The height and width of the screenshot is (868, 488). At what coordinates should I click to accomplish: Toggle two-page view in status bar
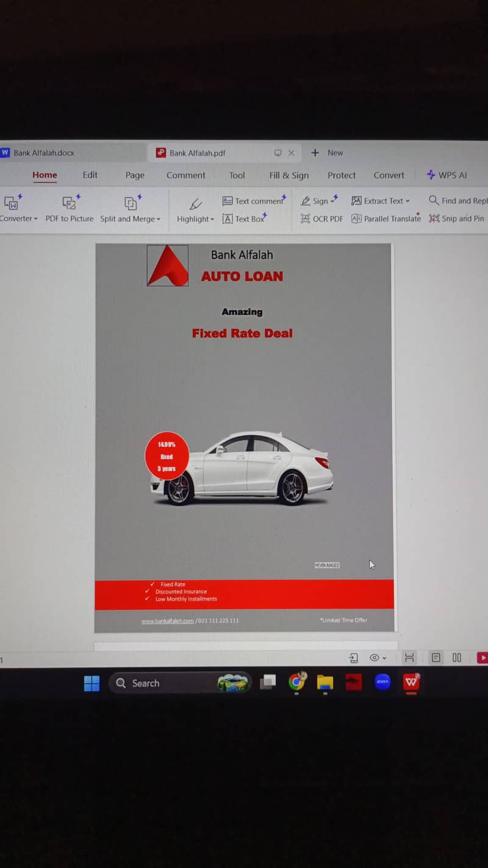point(457,657)
